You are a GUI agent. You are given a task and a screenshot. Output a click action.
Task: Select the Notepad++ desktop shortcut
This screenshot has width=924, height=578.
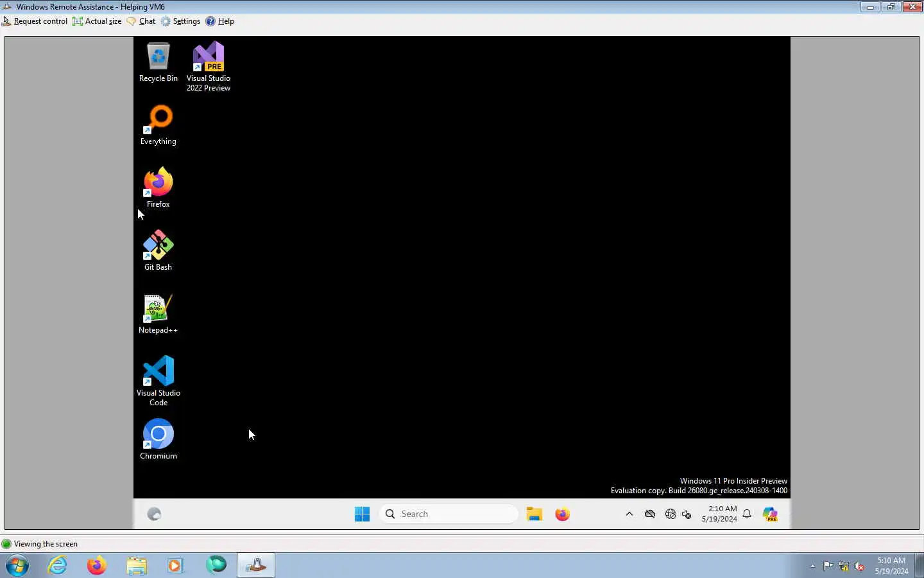[158, 314]
